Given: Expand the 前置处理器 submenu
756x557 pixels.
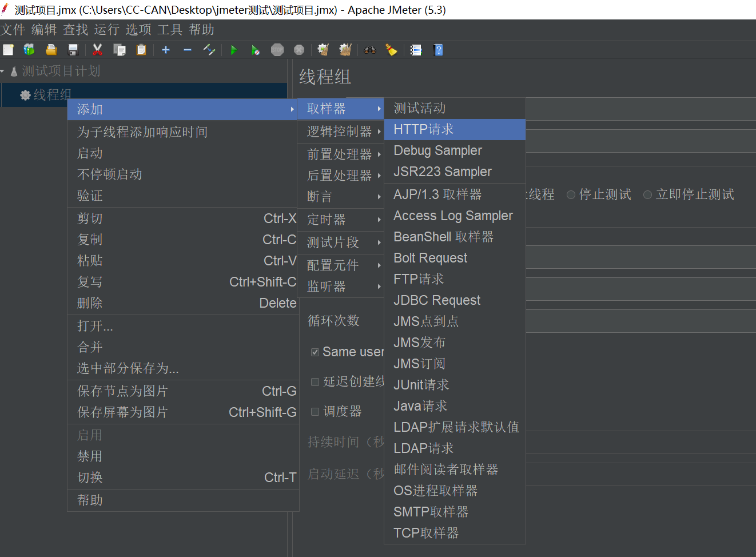Looking at the screenshot, I should point(341,154).
